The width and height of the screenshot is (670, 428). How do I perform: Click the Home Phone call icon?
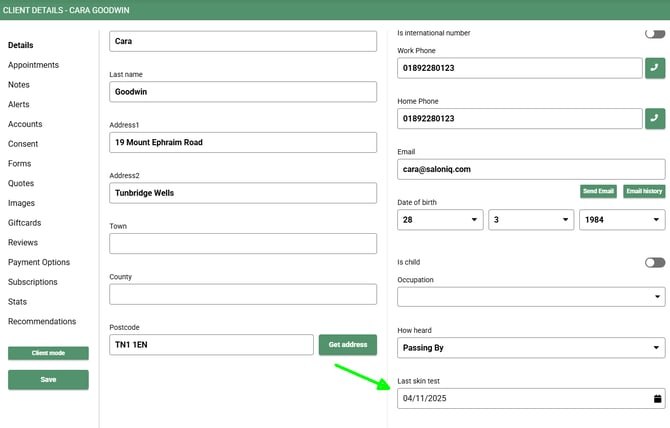pyautogui.click(x=655, y=118)
